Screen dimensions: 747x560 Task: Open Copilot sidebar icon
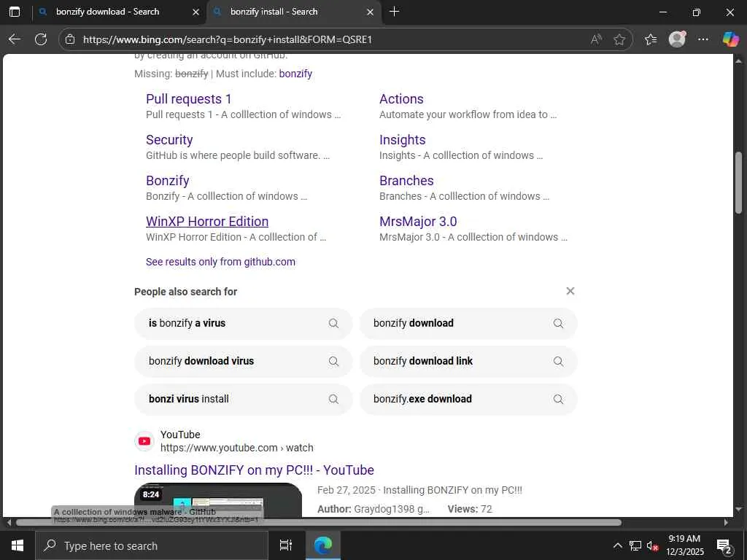pyautogui.click(x=730, y=39)
